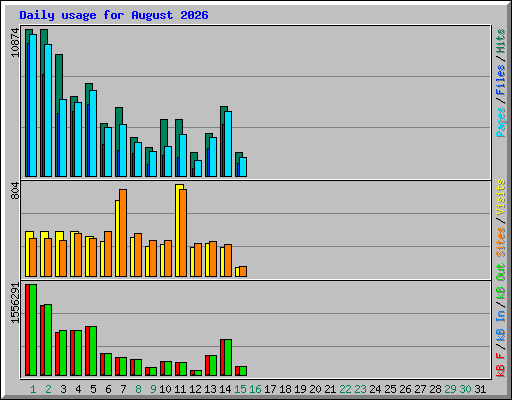512x400 pixels.
Task: Click day 11 on the x-axis
Action: [180, 389]
